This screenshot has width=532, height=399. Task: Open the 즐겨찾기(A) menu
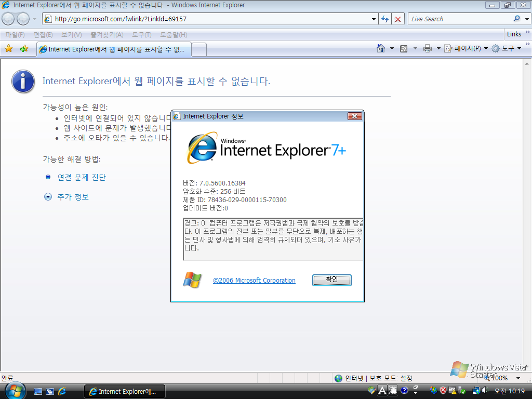coord(107,35)
